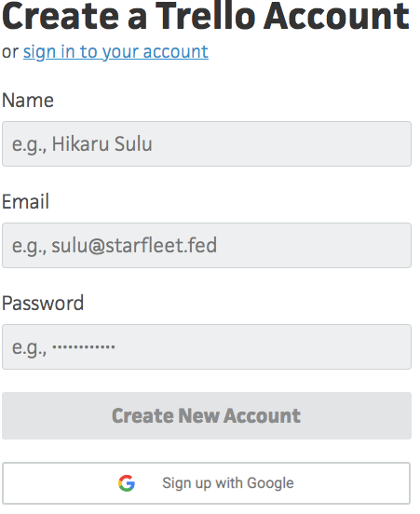Screen dimensions: 420x514
Task: Click into the Email input field
Action: pyautogui.click(x=207, y=246)
